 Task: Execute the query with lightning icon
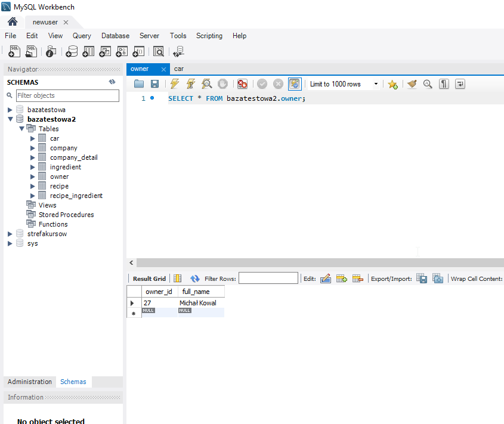(x=175, y=84)
